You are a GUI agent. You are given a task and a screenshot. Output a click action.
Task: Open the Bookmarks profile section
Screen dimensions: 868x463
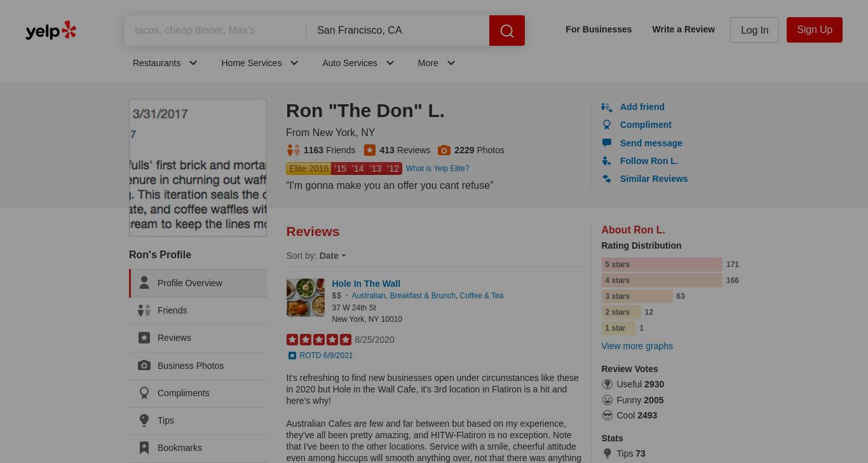(x=198, y=448)
